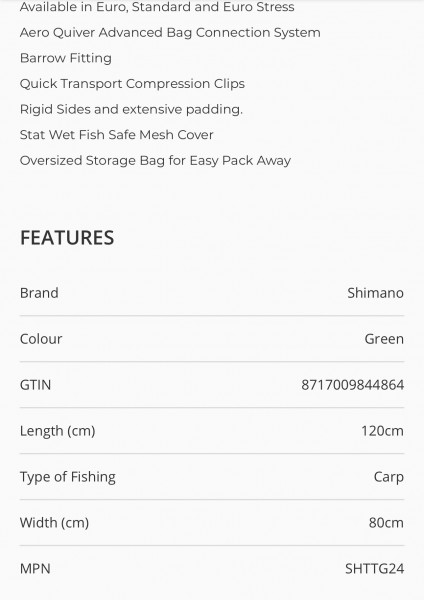Click the Green colour value

click(x=384, y=339)
